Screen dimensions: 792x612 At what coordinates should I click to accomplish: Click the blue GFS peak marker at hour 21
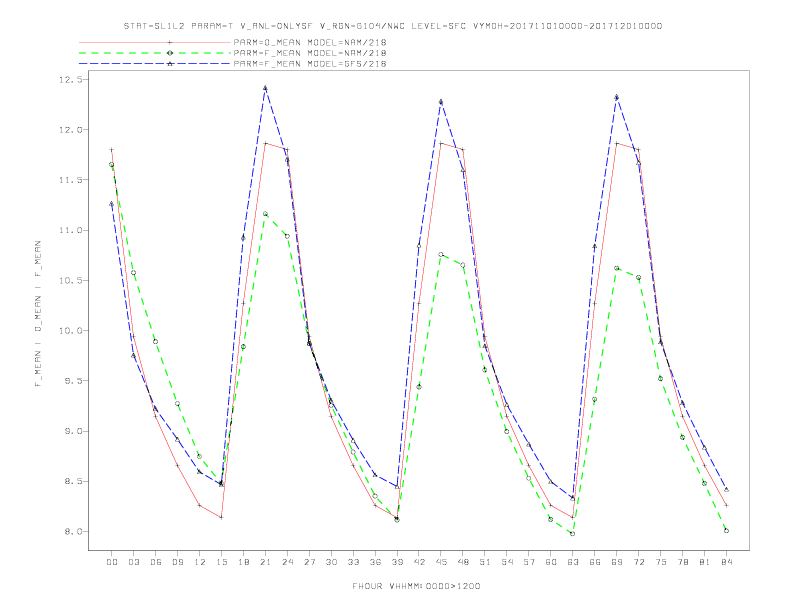[265, 88]
